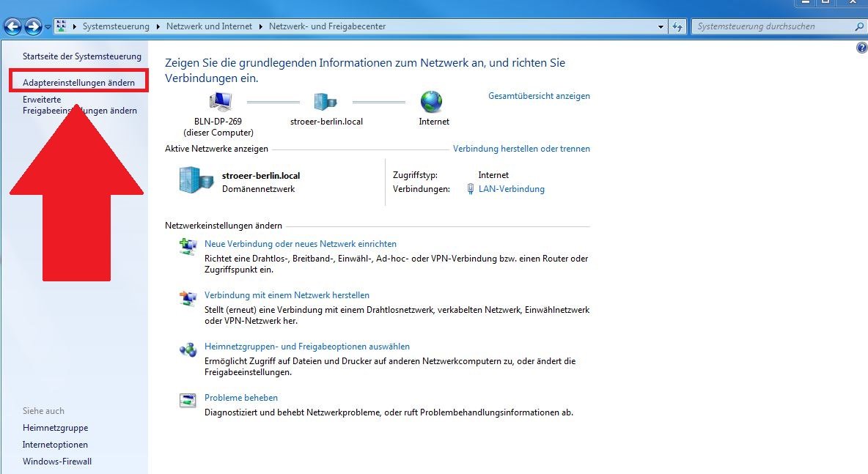Go back with the Back arrow button
Viewport: 868px width, 474px height.
click(x=12, y=26)
